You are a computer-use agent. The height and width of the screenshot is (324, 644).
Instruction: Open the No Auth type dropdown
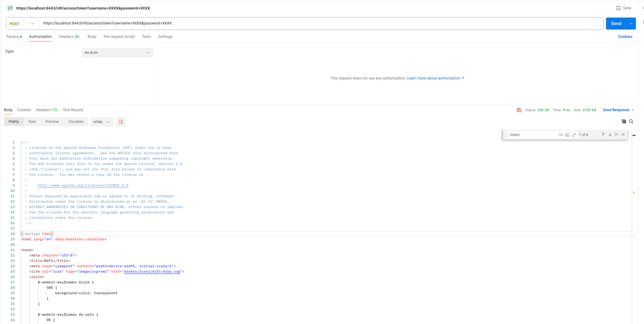[x=117, y=53]
